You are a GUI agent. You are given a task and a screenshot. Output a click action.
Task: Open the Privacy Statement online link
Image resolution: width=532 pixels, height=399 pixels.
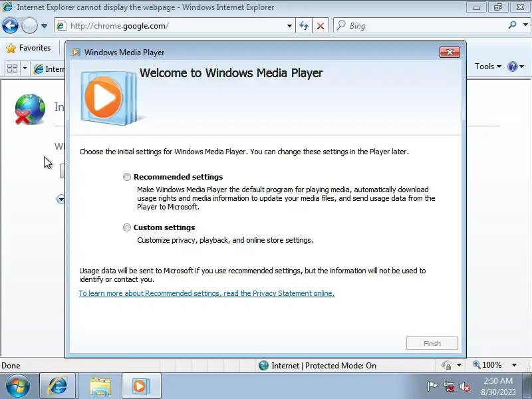pos(207,293)
